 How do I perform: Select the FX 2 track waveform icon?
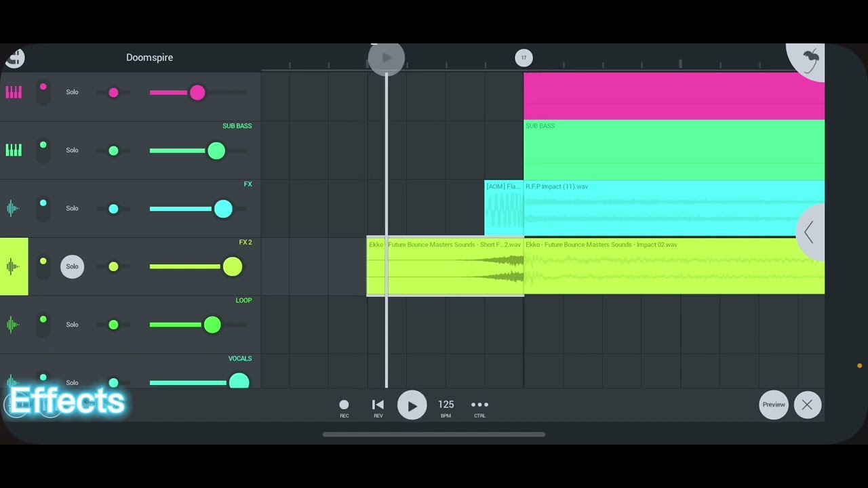tap(14, 266)
